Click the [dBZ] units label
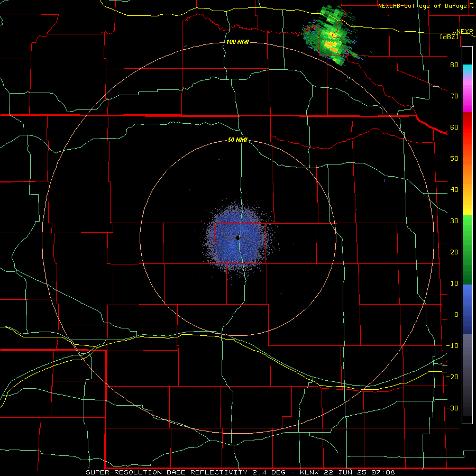This screenshot has width=476, height=476. [x=449, y=37]
